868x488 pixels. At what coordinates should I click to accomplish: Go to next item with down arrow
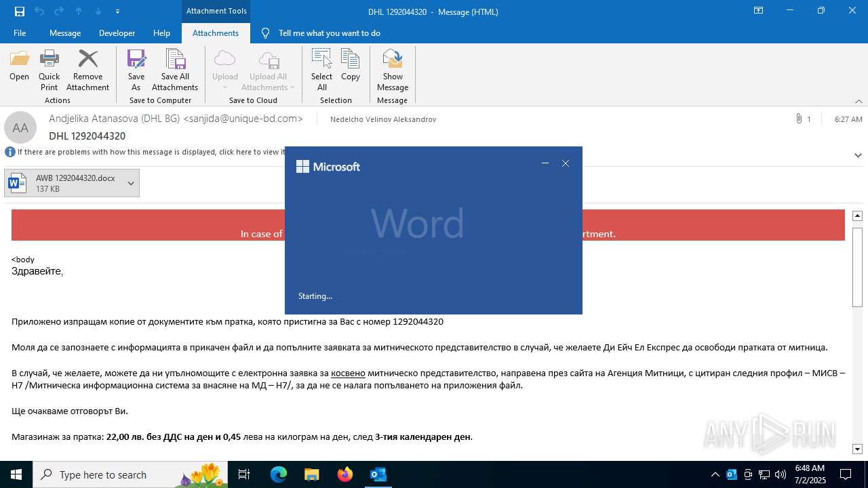pos(98,12)
